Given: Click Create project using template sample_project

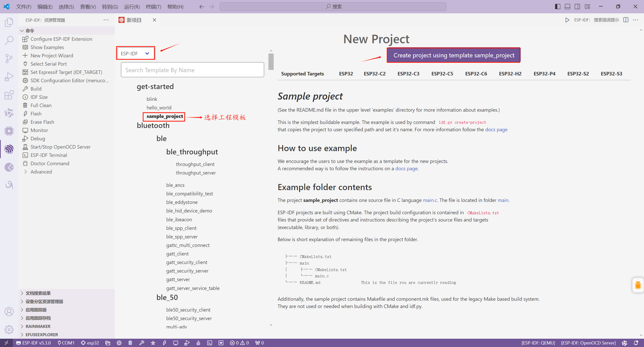Looking at the screenshot, I should click(x=454, y=55).
